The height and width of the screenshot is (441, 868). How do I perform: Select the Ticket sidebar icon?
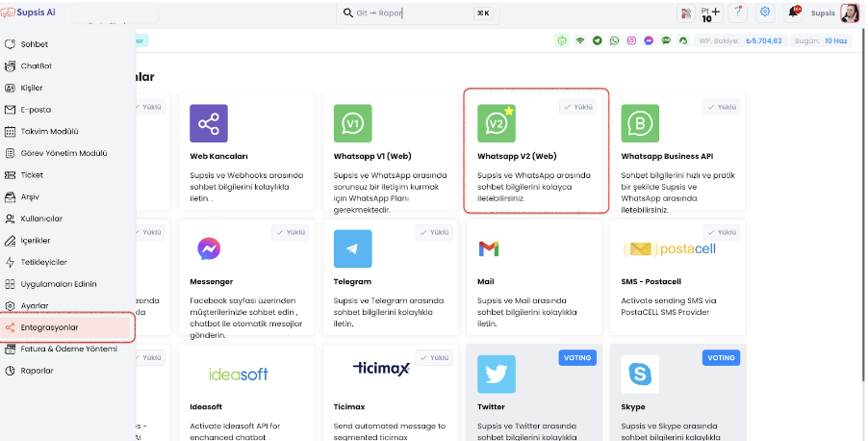tap(10, 175)
